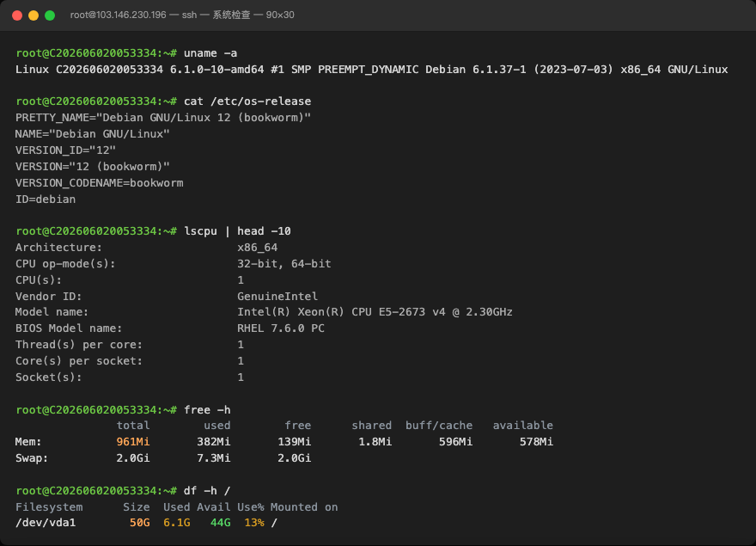Click the 'available' column header
756x546 pixels.
point(522,426)
